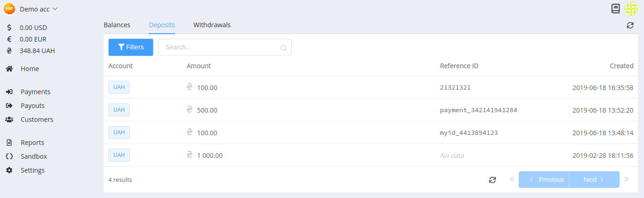Expand the Demo acc dropdown arrow
The height and width of the screenshot is (198, 644).
(55, 9)
